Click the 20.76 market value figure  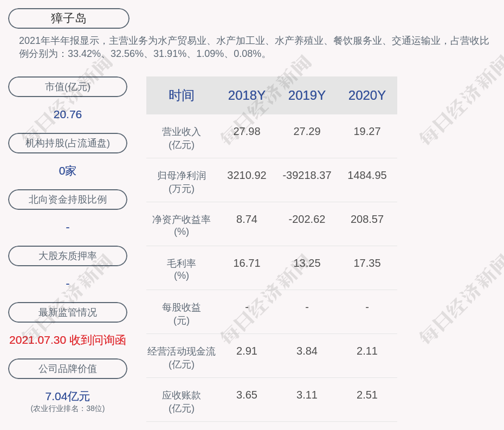tap(68, 114)
